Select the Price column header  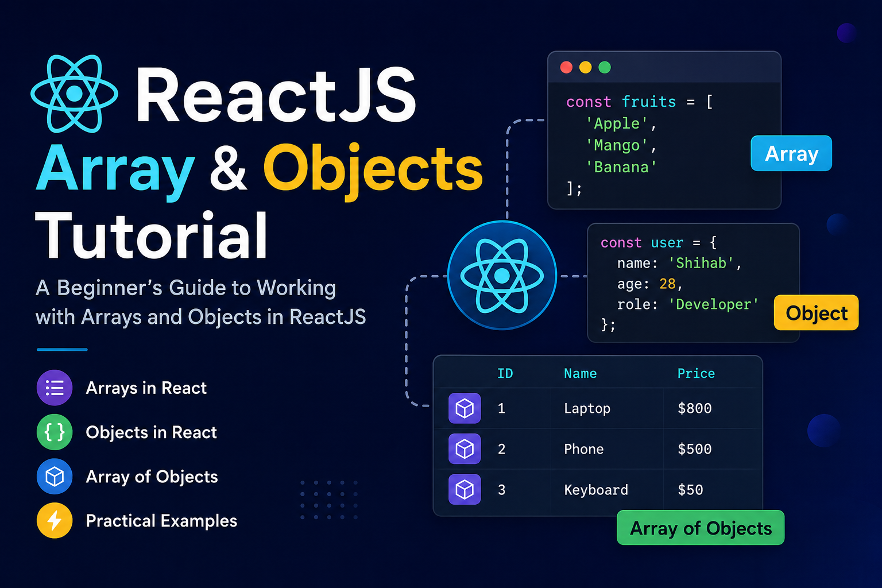696,373
